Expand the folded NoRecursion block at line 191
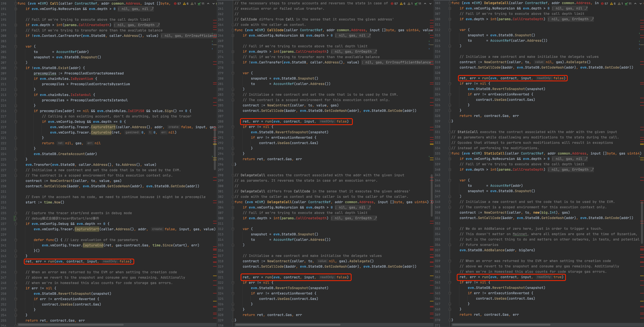The image size is (644, 327). pos(16,9)
